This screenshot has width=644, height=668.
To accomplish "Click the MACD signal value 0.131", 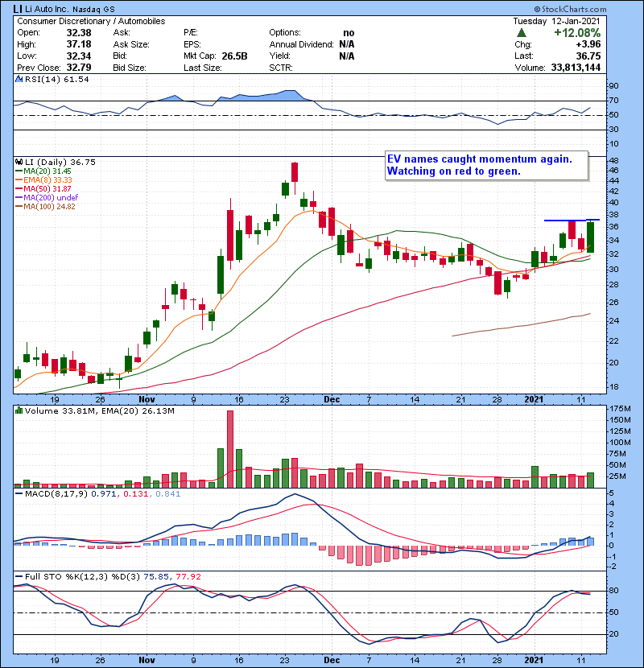I will [136, 494].
